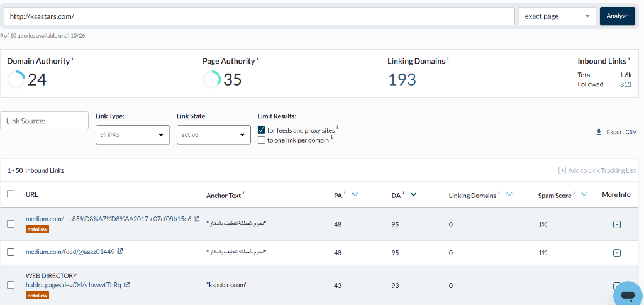Click Linking Domains column info icon
The width and height of the screenshot is (644, 305).
click(x=499, y=192)
